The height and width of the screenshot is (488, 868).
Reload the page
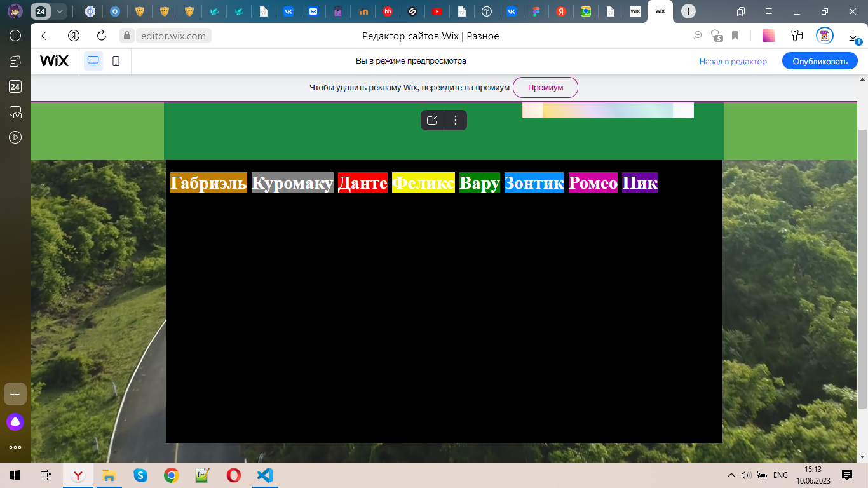(x=101, y=36)
